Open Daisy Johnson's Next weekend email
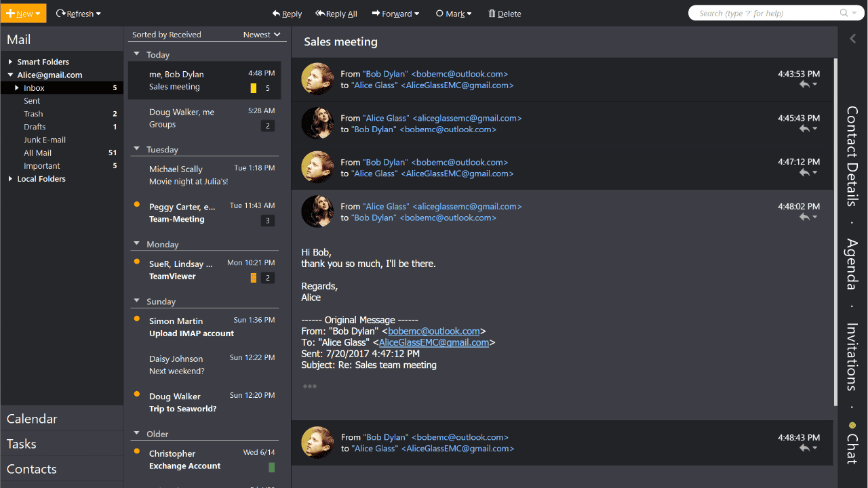This screenshot has width=868, height=488. tap(205, 365)
